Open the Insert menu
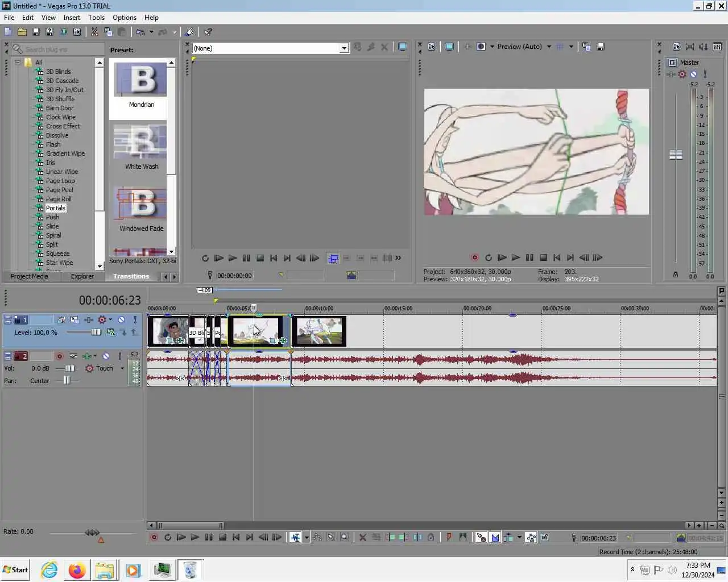 pyautogui.click(x=72, y=18)
